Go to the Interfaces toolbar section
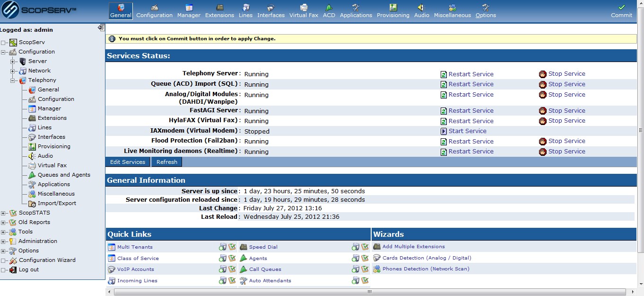The image size is (644, 296). coord(271,11)
